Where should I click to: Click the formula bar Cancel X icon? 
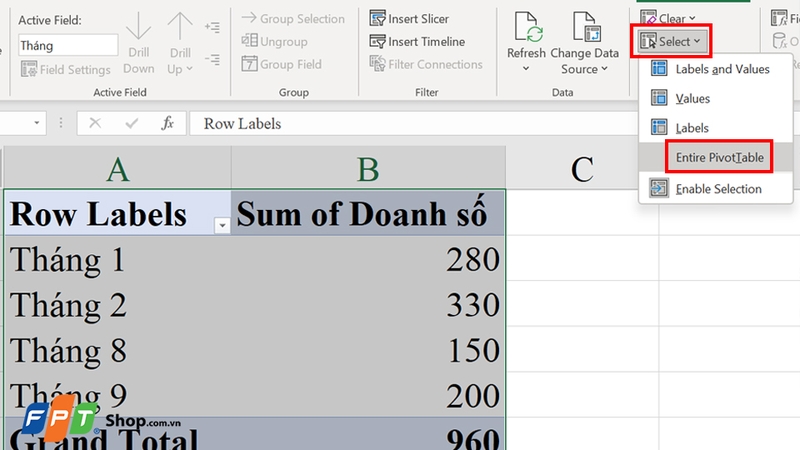coord(95,123)
